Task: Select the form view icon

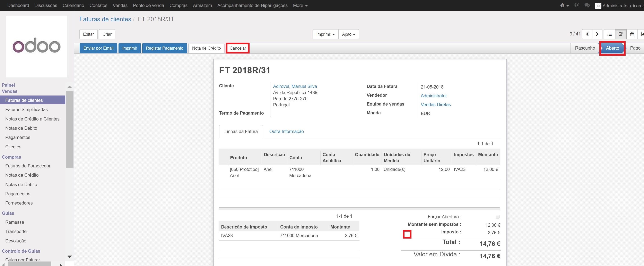Action: tap(620, 34)
